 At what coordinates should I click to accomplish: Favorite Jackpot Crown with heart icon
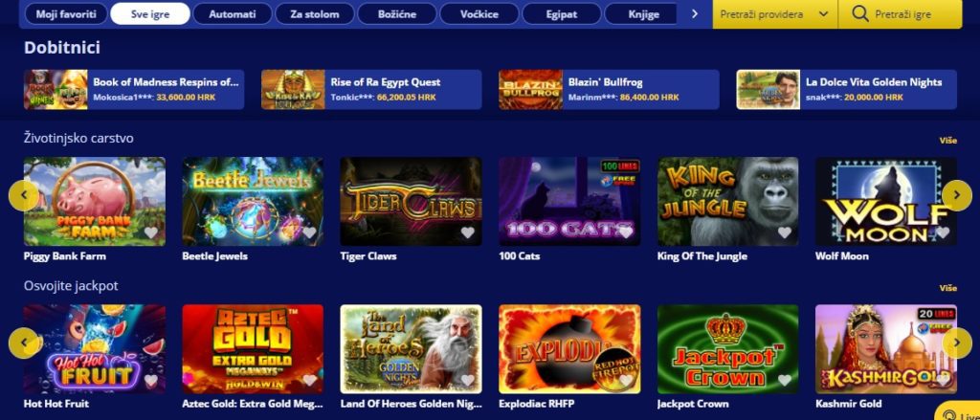click(785, 380)
